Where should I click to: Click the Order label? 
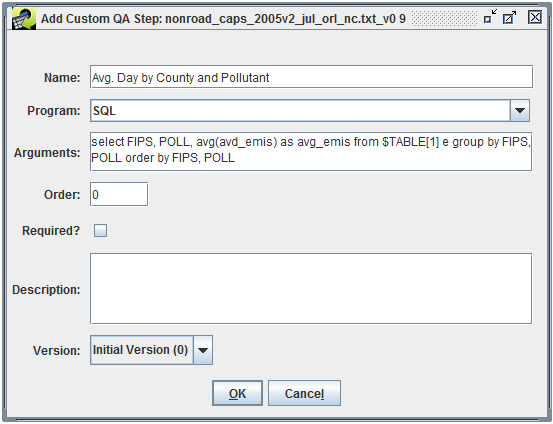(x=62, y=195)
